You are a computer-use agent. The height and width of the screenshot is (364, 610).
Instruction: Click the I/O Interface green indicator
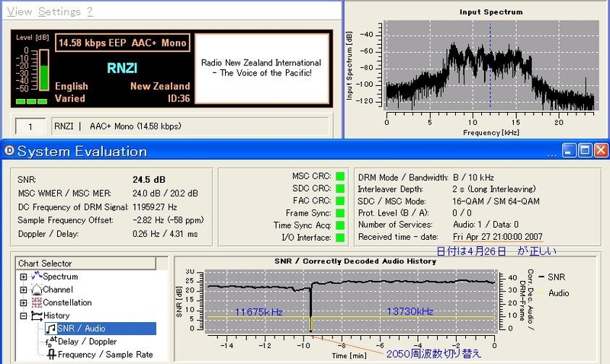(x=340, y=238)
